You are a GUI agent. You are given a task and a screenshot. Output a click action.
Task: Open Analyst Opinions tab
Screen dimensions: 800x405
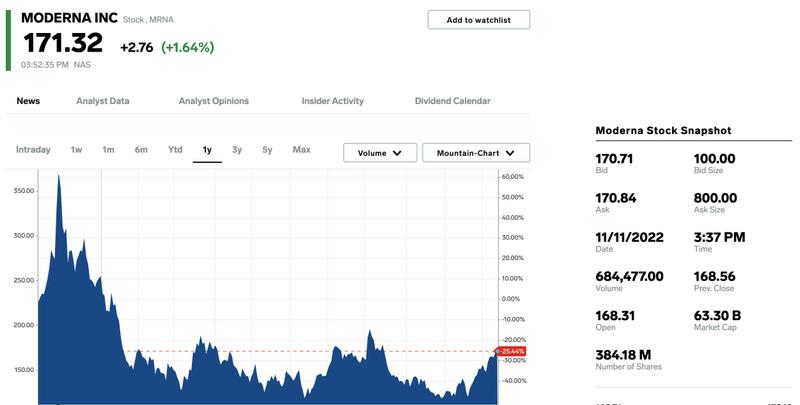pyautogui.click(x=214, y=101)
